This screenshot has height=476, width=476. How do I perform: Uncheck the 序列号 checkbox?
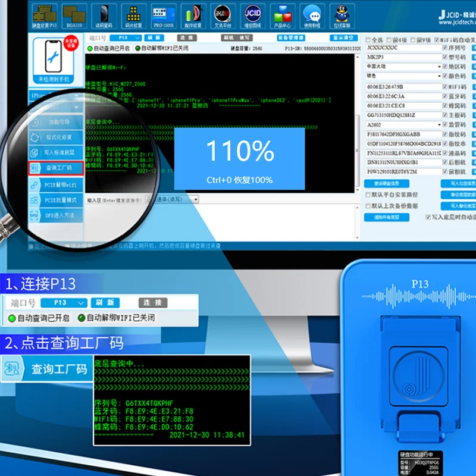(445, 48)
